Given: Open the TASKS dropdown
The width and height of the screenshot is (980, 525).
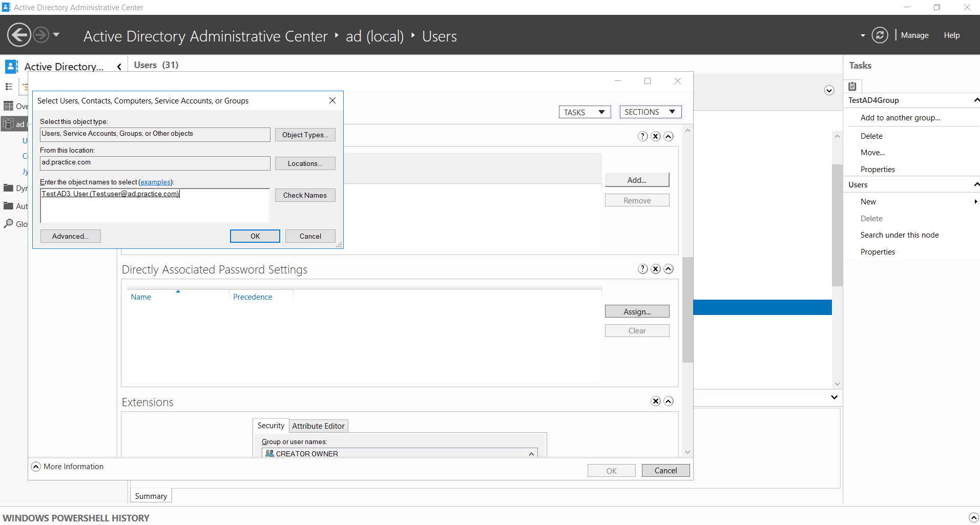Looking at the screenshot, I should (585, 112).
